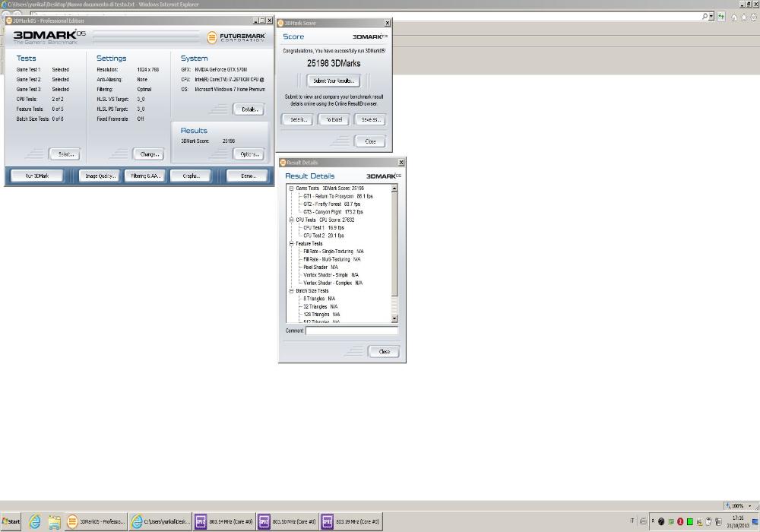Open Filtering & AA settings
760x532 pixels.
pyautogui.click(x=145, y=176)
